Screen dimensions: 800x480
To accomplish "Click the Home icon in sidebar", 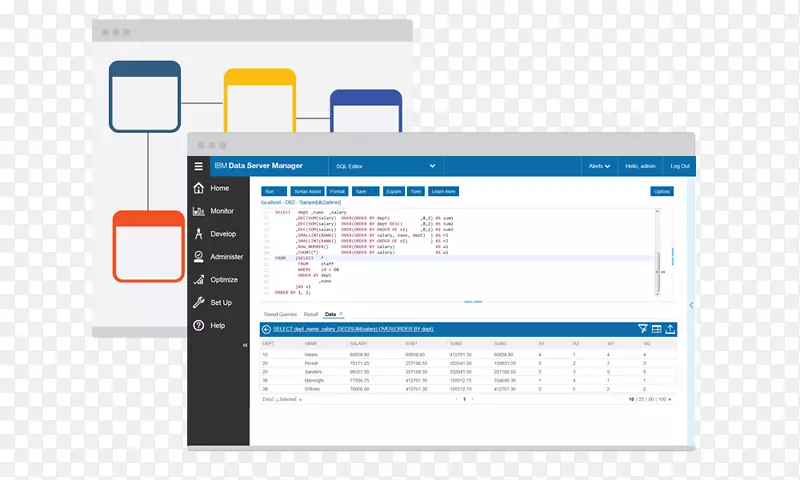I will pyautogui.click(x=199, y=188).
